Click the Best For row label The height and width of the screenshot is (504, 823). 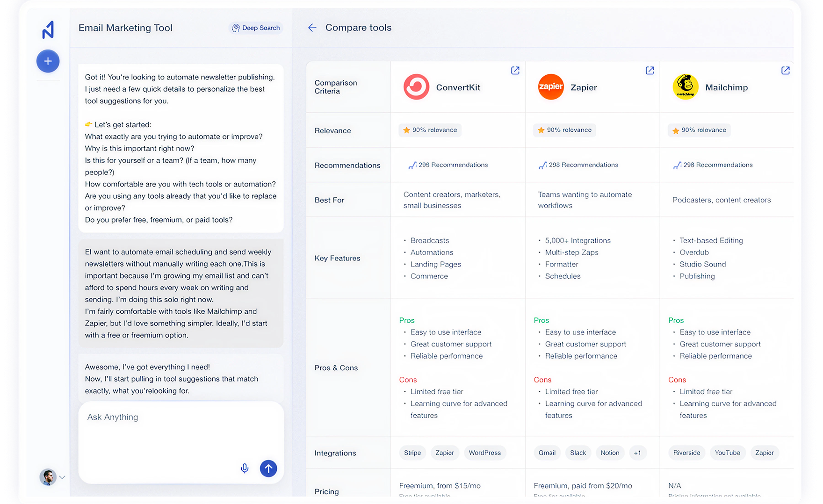[329, 200]
